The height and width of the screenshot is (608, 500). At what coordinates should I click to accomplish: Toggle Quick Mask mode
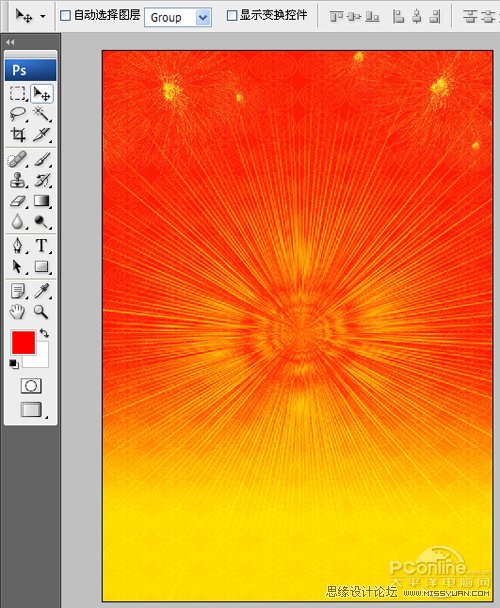pyautogui.click(x=31, y=386)
